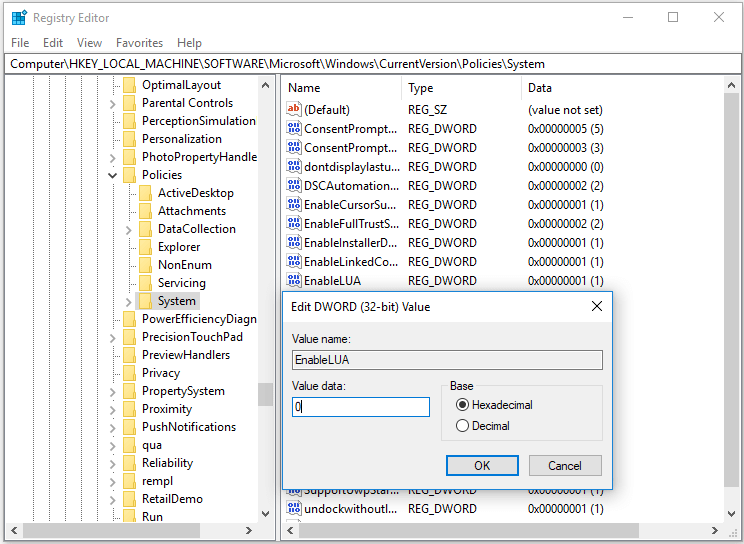
Task: Click the dontdisplaylastu... DWORD icon
Action: click(294, 166)
